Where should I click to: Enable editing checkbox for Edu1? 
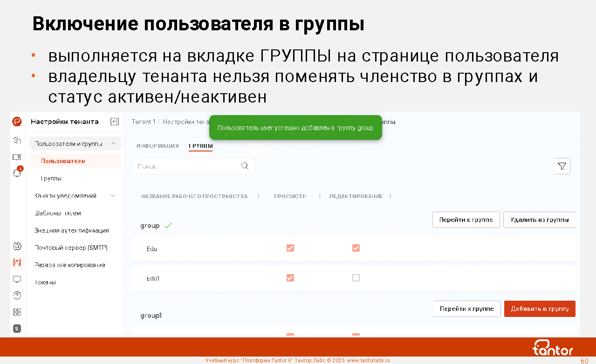(356, 278)
